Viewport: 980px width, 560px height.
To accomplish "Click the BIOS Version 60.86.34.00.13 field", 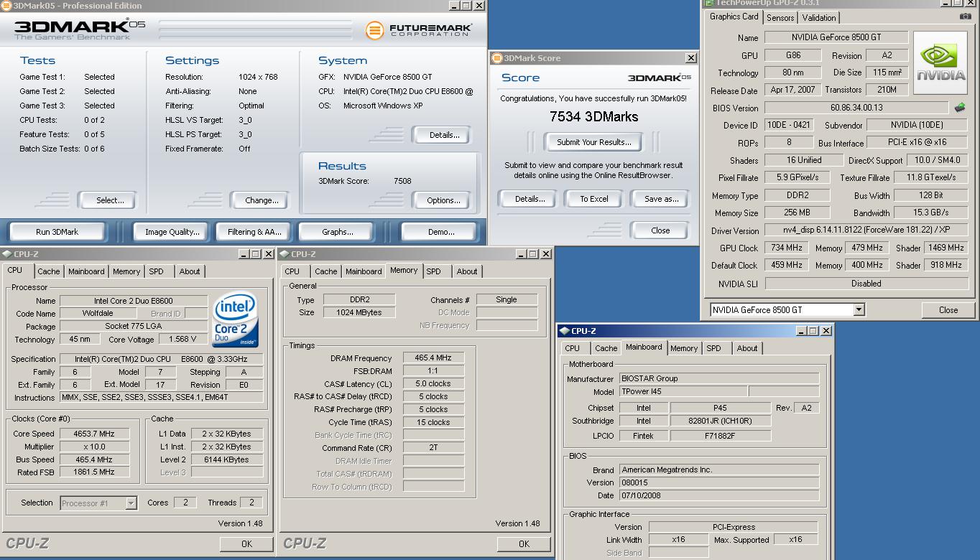I will pos(856,108).
